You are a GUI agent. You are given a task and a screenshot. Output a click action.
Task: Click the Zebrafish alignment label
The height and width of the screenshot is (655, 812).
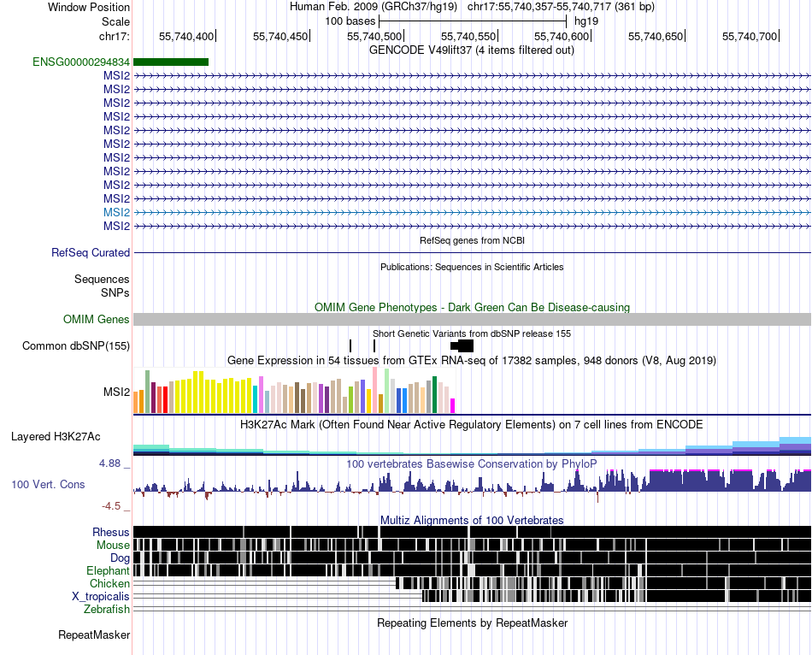click(107, 609)
